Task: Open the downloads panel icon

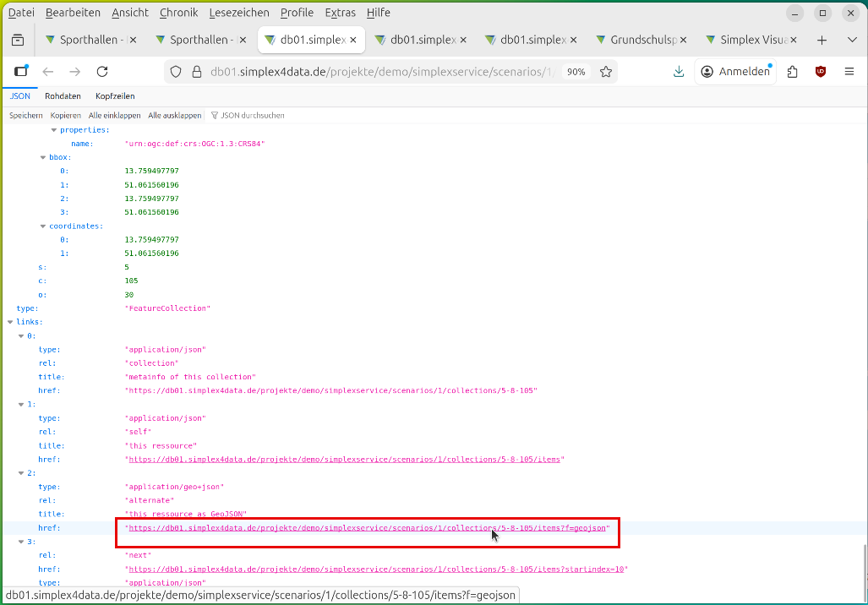Action: click(x=678, y=72)
